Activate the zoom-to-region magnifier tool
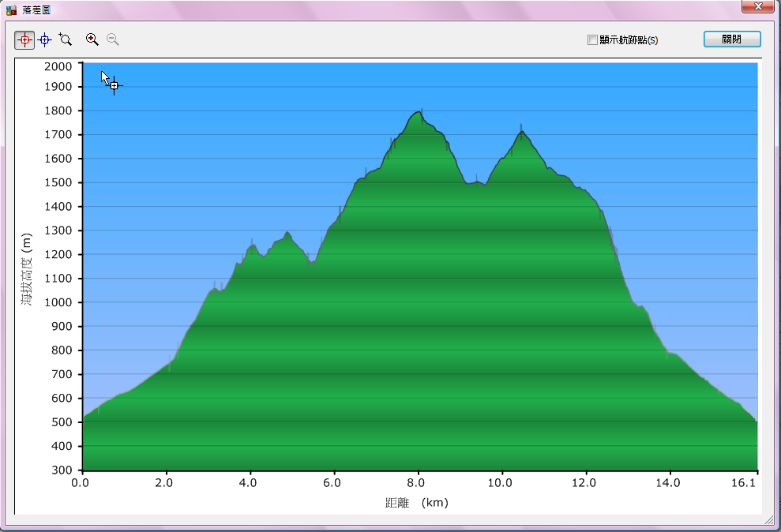The width and height of the screenshot is (781, 532). [x=66, y=39]
